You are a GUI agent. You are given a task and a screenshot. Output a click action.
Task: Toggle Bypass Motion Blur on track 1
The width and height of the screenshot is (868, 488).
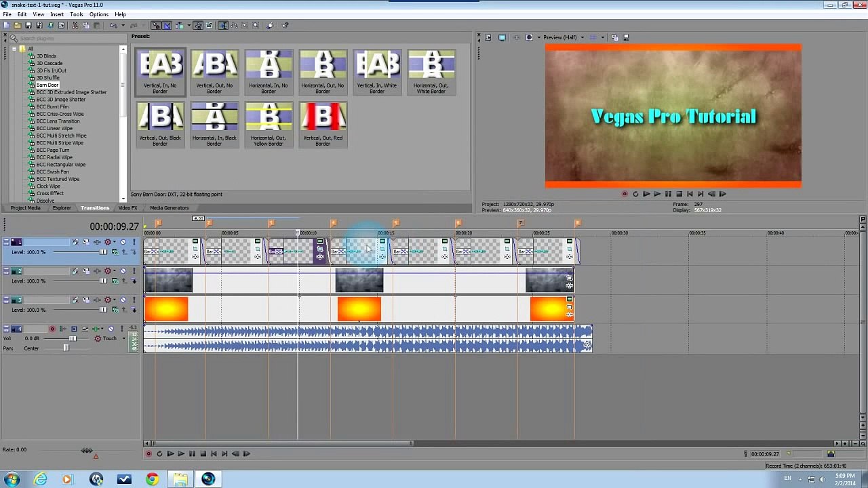pyautogui.click(x=75, y=242)
